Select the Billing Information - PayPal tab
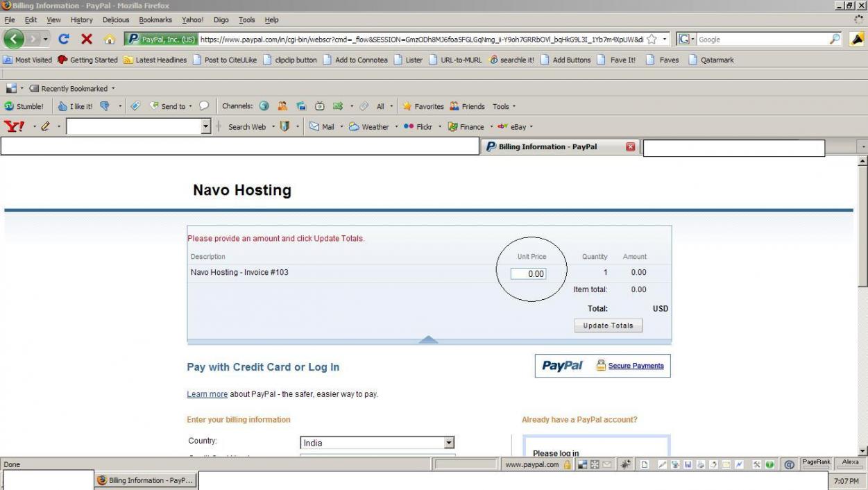This screenshot has width=868, height=490. pyautogui.click(x=561, y=146)
